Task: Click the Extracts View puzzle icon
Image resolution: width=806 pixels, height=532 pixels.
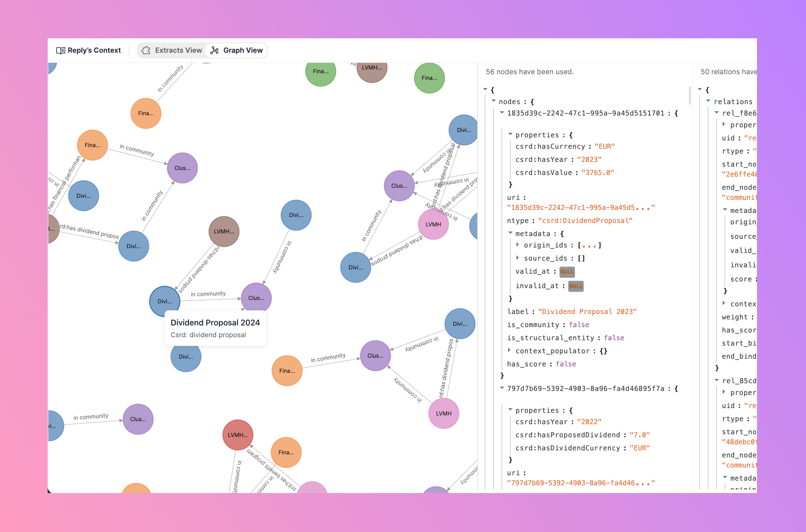Action: point(146,50)
